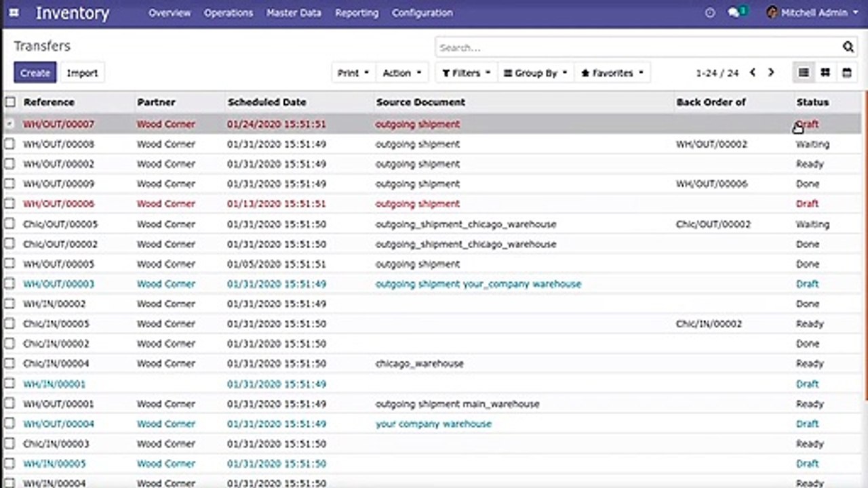
Task: Switch to list view icon
Action: (x=804, y=73)
